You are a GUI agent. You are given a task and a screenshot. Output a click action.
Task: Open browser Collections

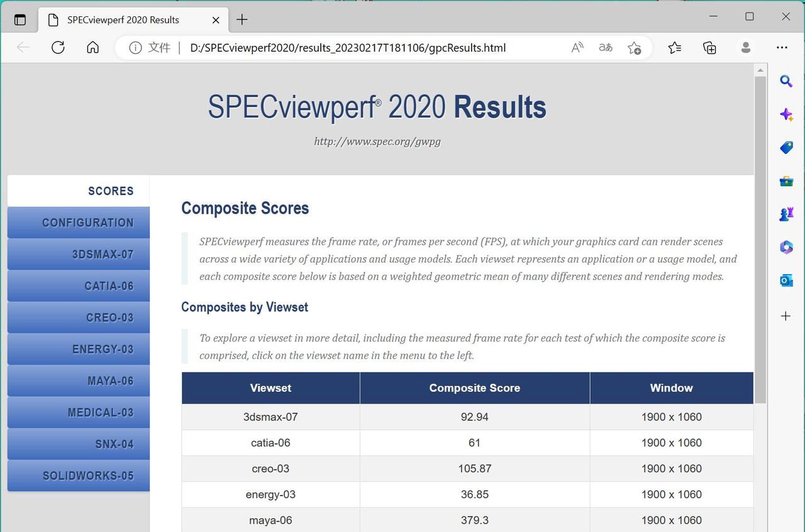click(x=709, y=48)
